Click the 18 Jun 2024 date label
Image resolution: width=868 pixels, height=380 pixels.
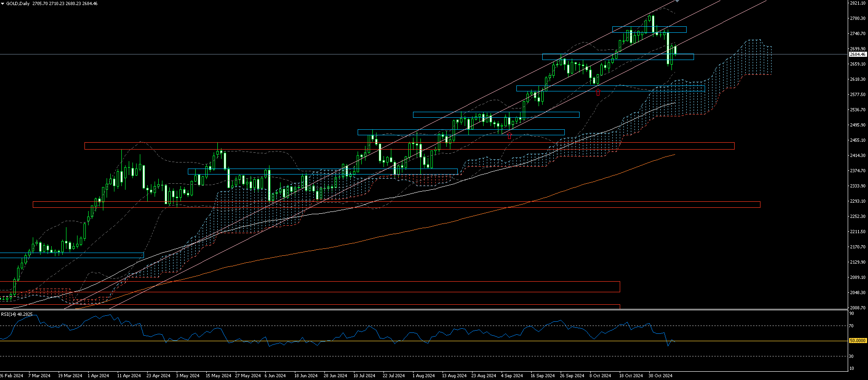(x=306, y=376)
